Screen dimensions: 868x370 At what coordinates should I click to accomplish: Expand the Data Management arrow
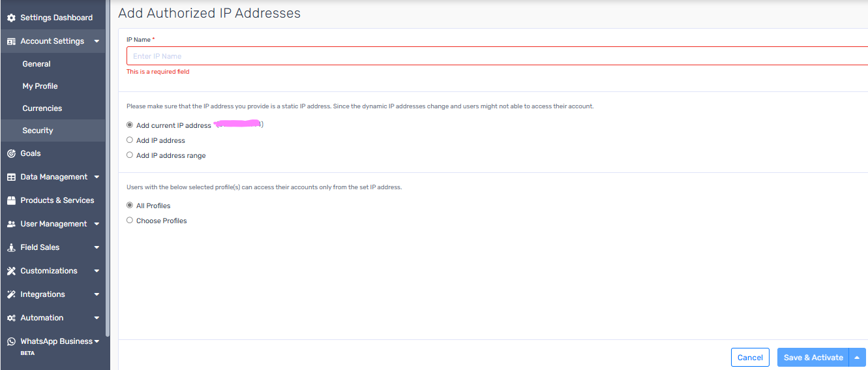click(97, 177)
